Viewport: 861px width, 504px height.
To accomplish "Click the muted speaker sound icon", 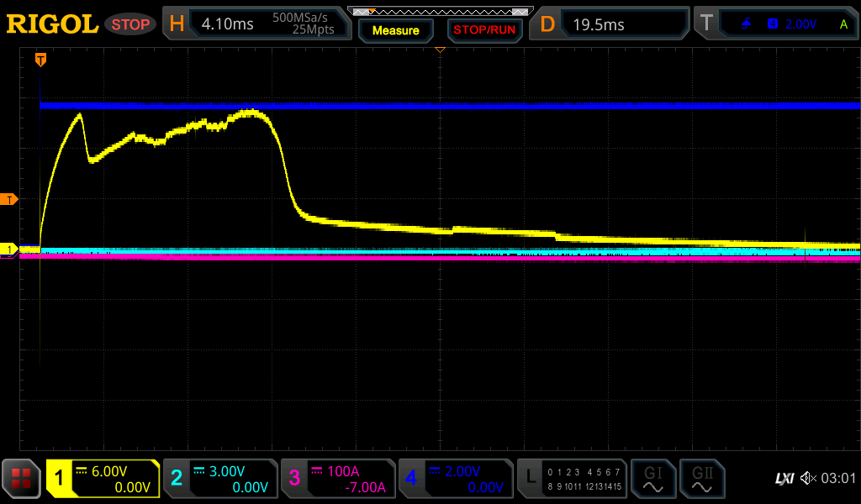I will click(808, 479).
